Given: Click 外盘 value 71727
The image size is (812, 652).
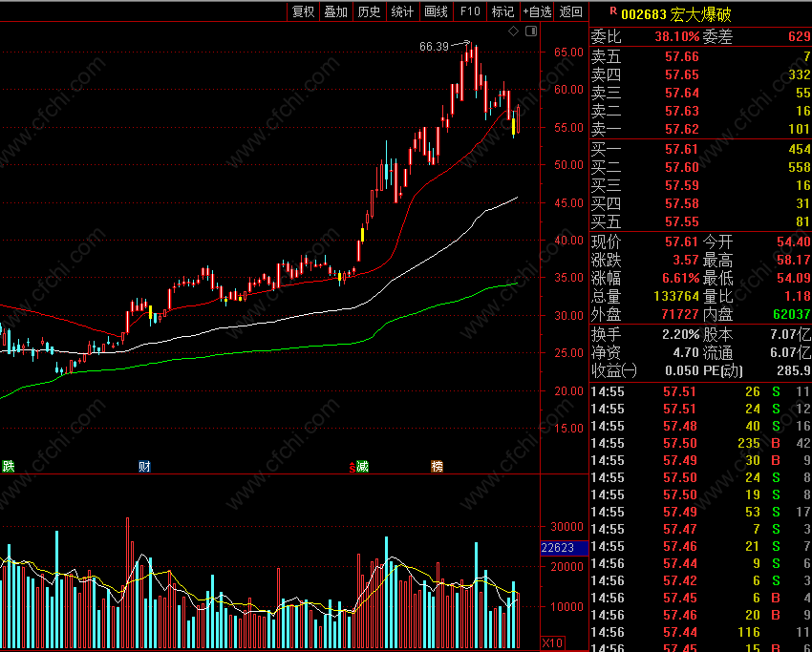Looking at the screenshot, I should point(680,314).
